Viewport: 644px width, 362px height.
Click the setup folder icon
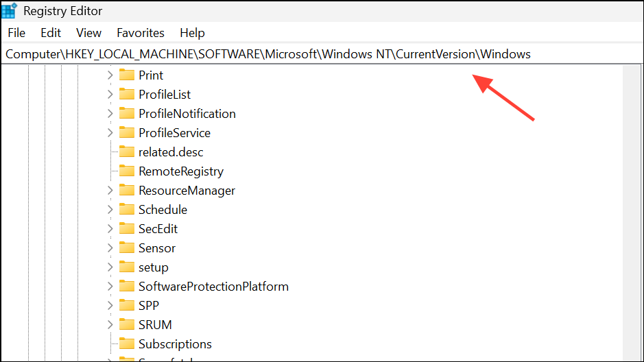click(x=126, y=267)
